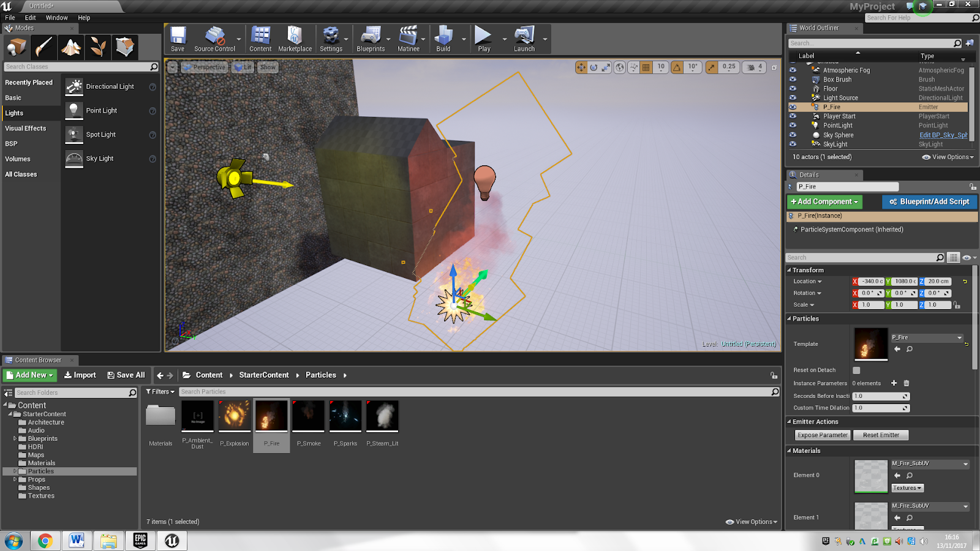
Task: Open the Edit menu
Action: click(30, 18)
